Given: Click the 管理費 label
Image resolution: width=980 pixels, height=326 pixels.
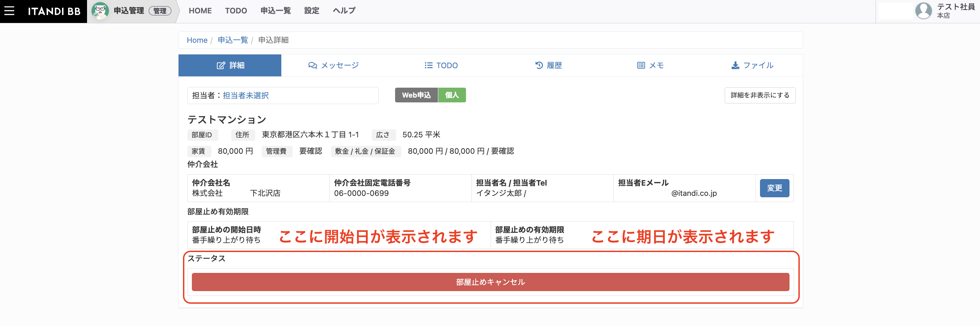Looking at the screenshot, I should tap(276, 151).
